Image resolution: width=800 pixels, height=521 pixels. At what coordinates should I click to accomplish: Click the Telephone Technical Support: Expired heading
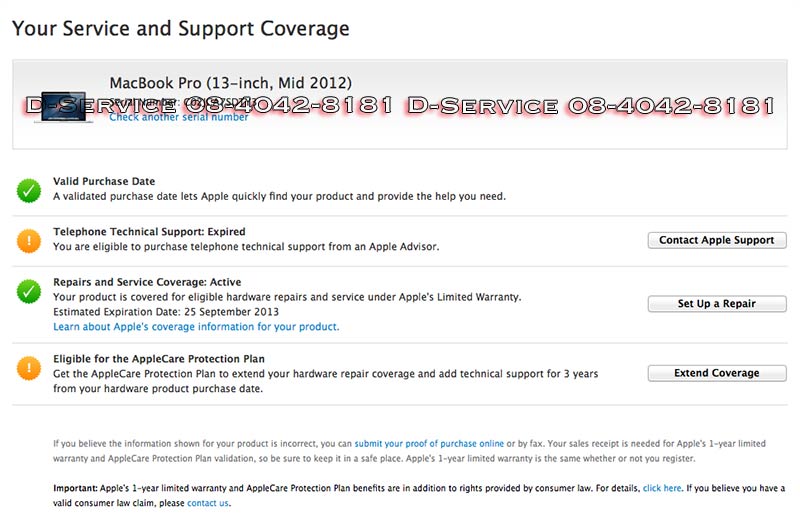click(x=149, y=232)
